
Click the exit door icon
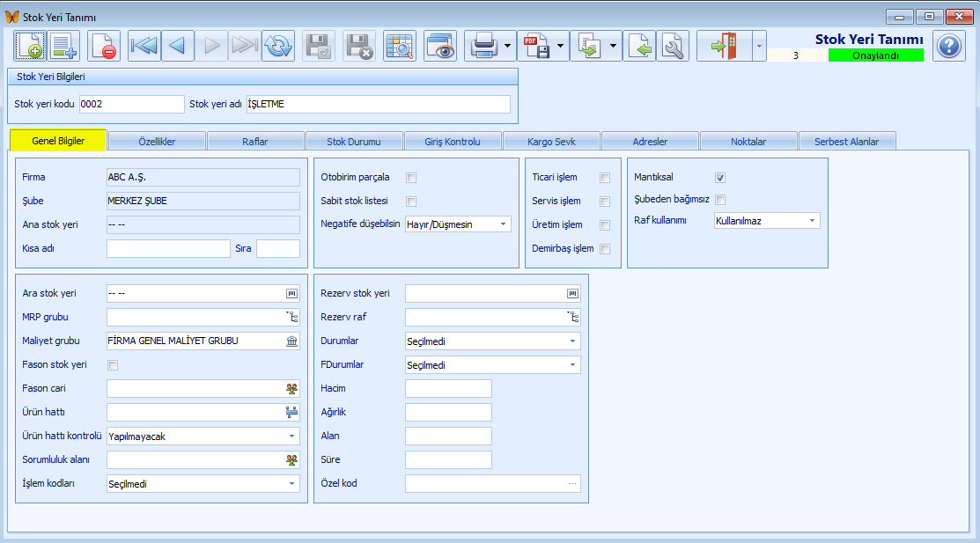click(725, 46)
